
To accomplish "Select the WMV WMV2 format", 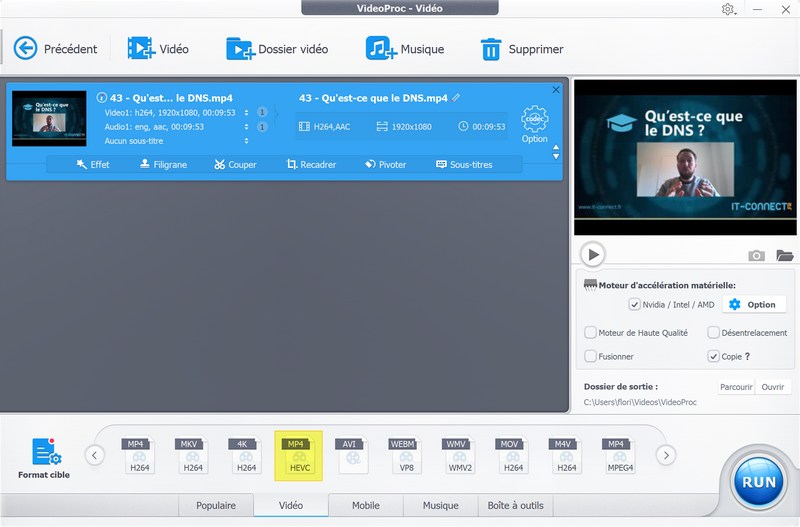I will tap(458, 455).
